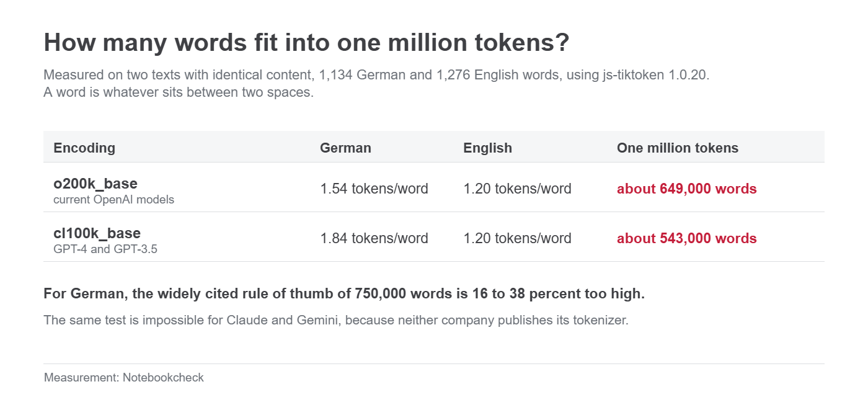Click the English value in cl100k_base row

pos(517,238)
